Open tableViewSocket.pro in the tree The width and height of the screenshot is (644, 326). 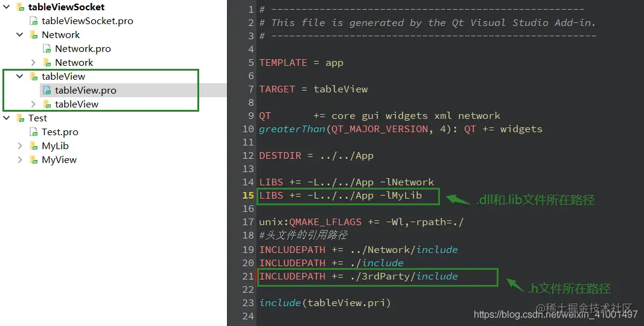click(x=88, y=21)
